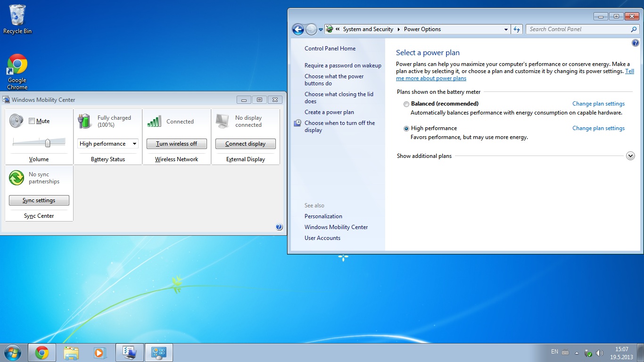Click the forward navigation arrow in Power Options

point(311,29)
